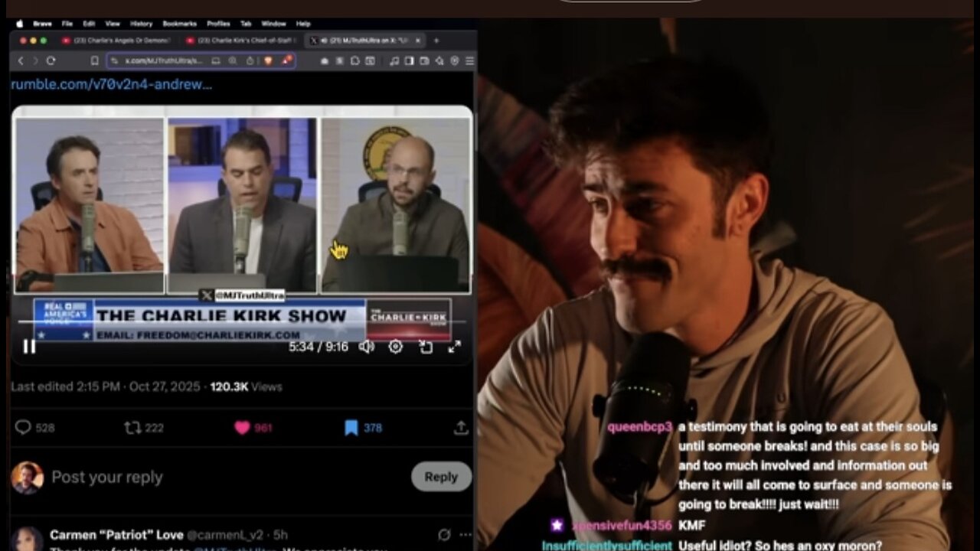Screen dimensions: 980x551
Task: Open the Tab menu
Action: (246, 24)
